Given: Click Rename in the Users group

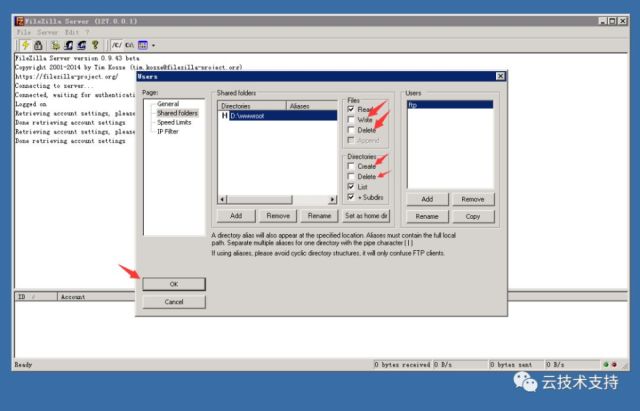Looking at the screenshot, I should point(427,216).
